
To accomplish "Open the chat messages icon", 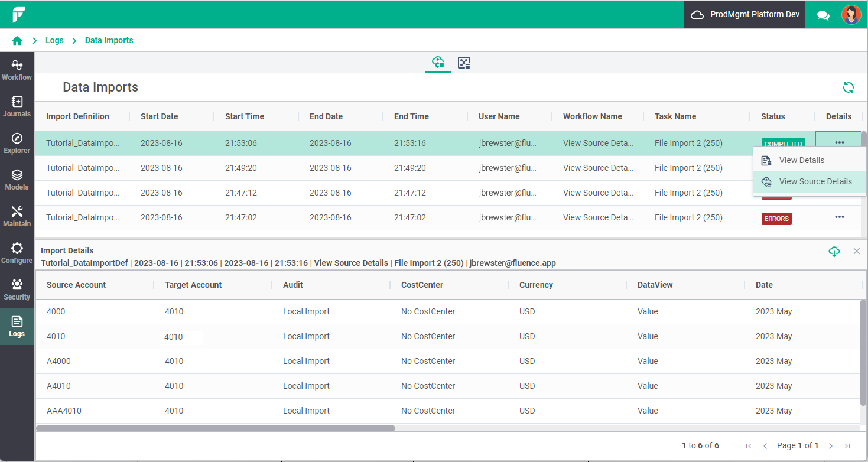I will click(x=823, y=15).
